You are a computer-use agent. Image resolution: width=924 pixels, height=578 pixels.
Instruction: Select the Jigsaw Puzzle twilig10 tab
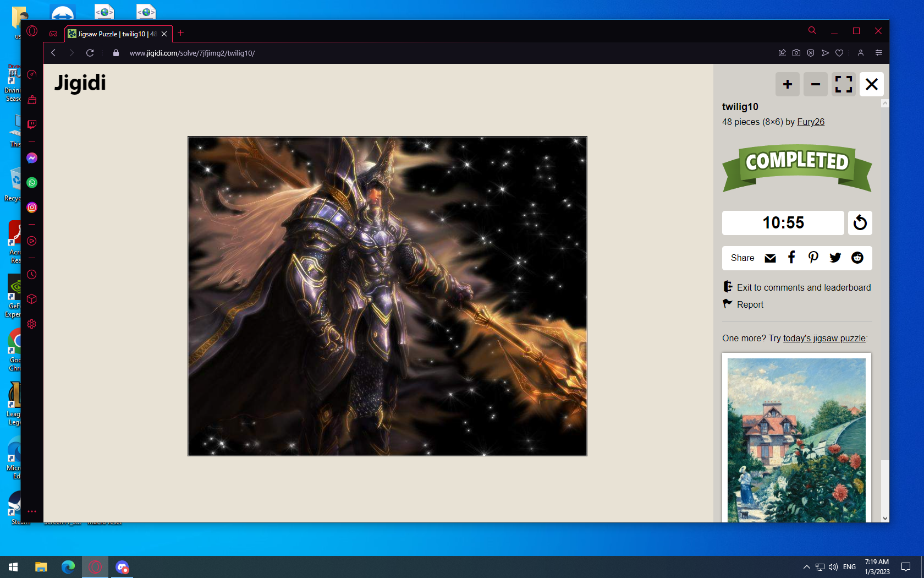click(112, 34)
